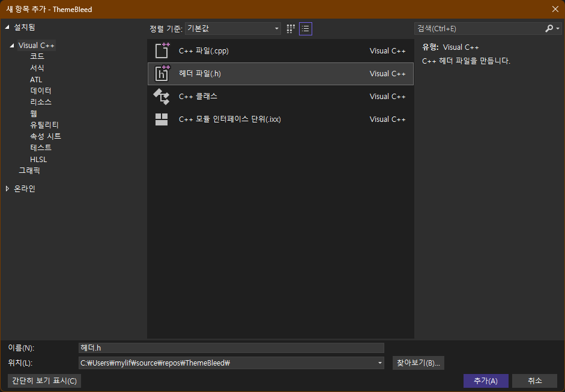
Task: Click the 간단히 보기 표시(C) button
Action: tap(44, 381)
